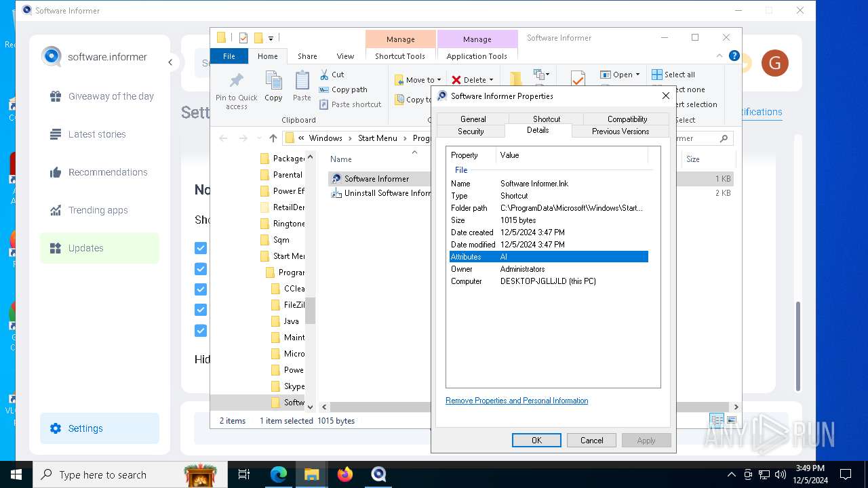Open the General tab in Properties
The height and width of the screenshot is (488, 868).
coord(473,119)
